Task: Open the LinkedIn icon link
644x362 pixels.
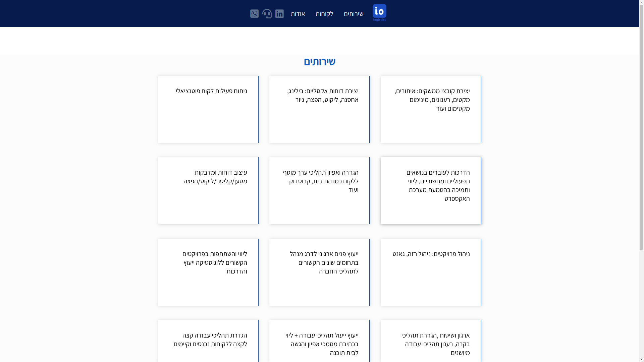Action: click(x=279, y=13)
